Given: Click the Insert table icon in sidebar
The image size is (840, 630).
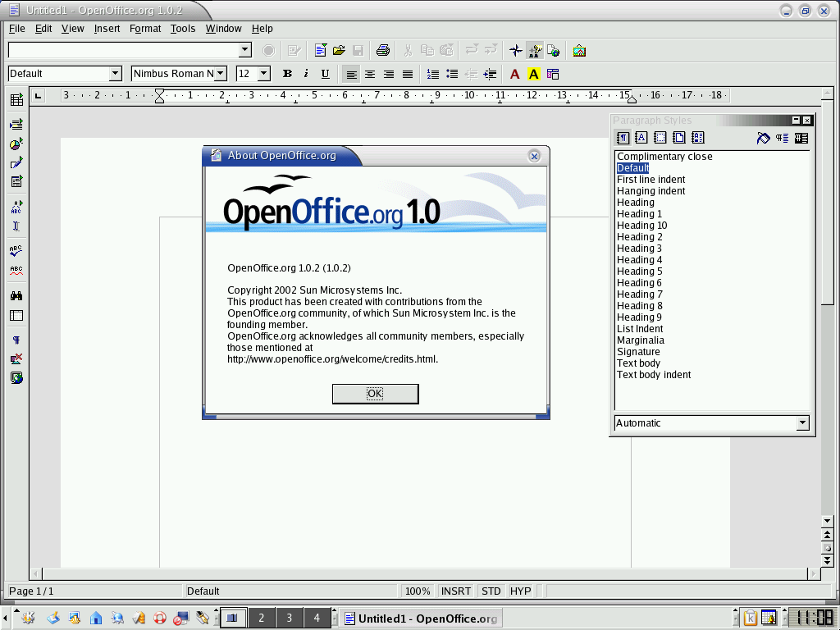Looking at the screenshot, I should coord(16,99).
